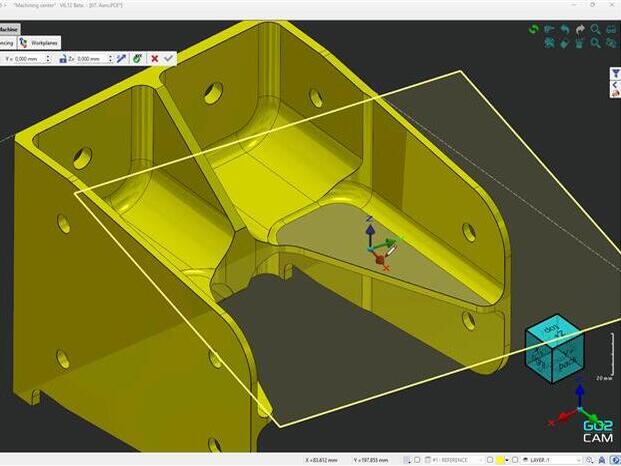Image resolution: width=621 pixels, height=466 pixels.
Task: Click the left face of the cyan view cube
Action: point(539,358)
